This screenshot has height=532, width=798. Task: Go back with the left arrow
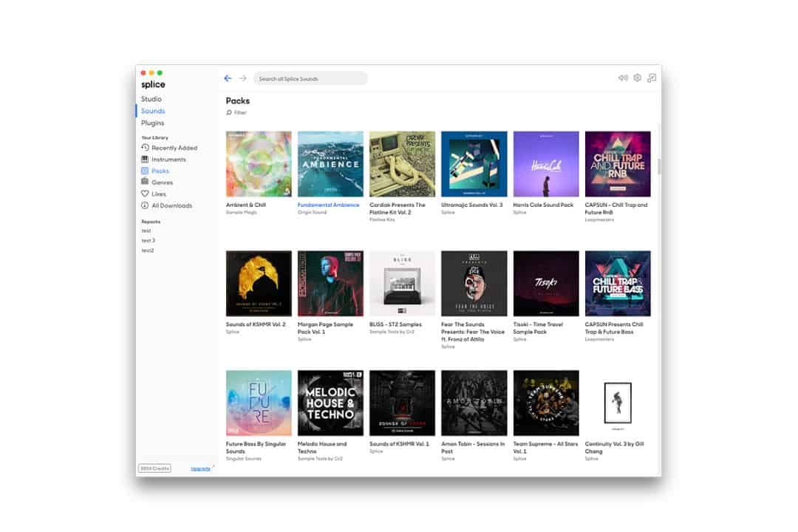coord(228,78)
